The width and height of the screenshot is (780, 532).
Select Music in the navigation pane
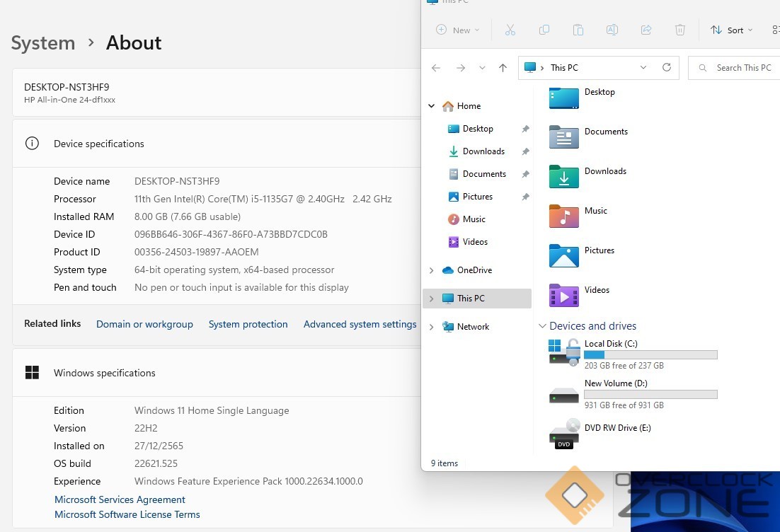point(474,219)
